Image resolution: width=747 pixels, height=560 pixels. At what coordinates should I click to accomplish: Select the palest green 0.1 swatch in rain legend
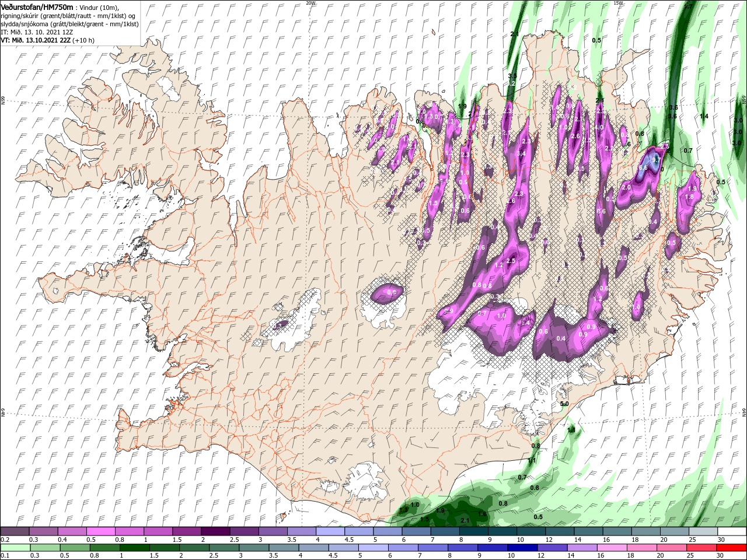point(15,548)
